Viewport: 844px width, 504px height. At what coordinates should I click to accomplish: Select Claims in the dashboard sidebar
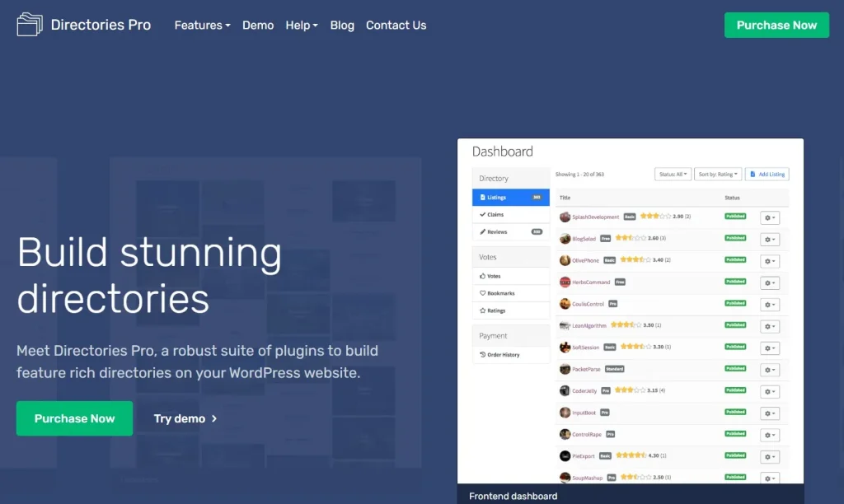[511, 215]
